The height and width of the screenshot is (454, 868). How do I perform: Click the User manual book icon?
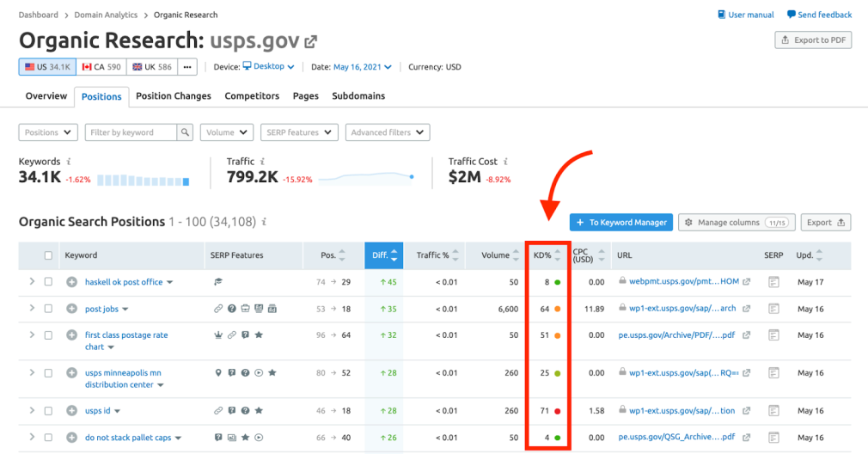[x=722, y=15]
